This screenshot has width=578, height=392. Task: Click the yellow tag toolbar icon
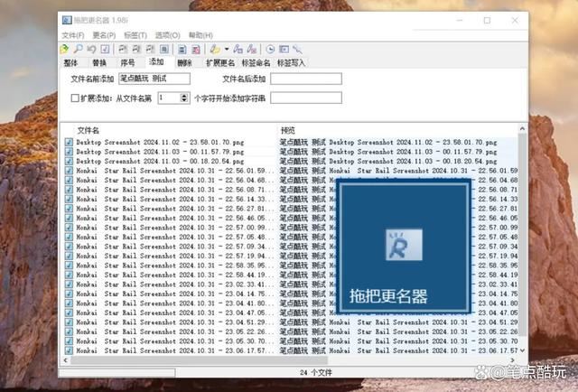(x=214, y=48)
